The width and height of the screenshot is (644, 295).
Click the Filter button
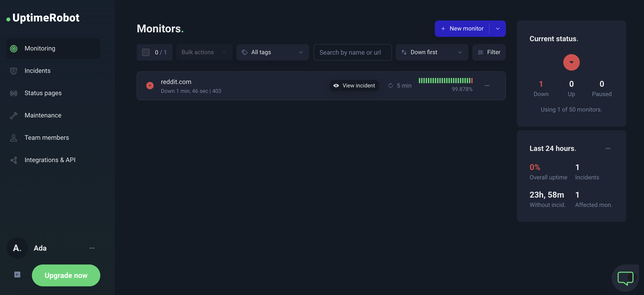tap(489, 52)
